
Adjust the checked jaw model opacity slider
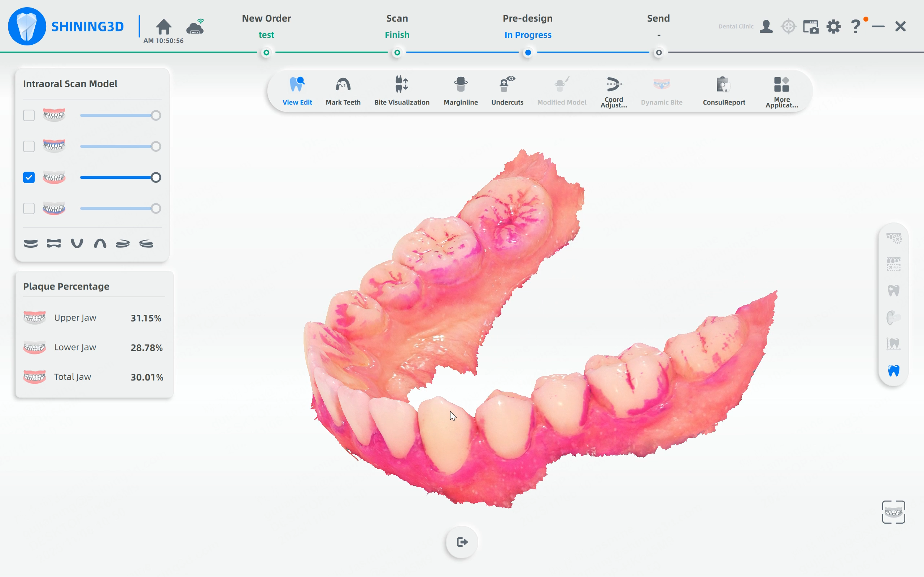coord(156,177)
